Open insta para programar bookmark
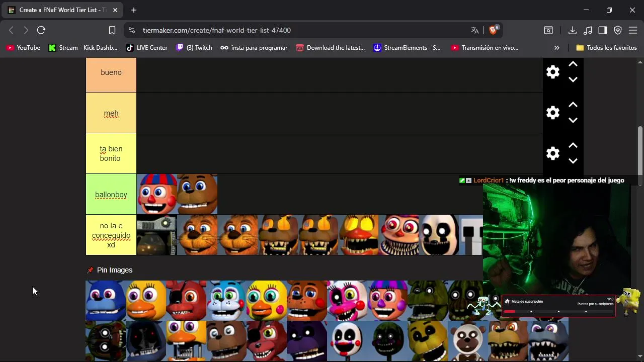The height and width of the screenshot is (362, 644). click(x=254, y=48)
